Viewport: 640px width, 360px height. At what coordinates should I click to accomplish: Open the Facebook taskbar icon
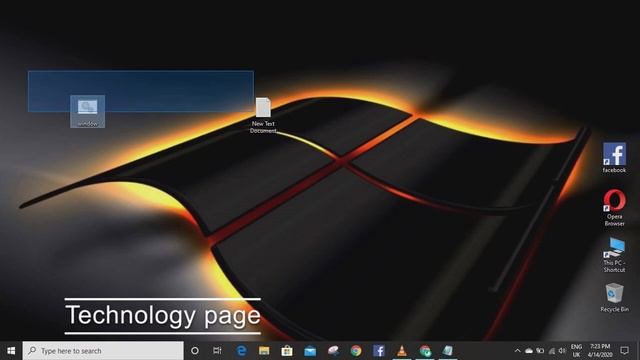(379, 351)
